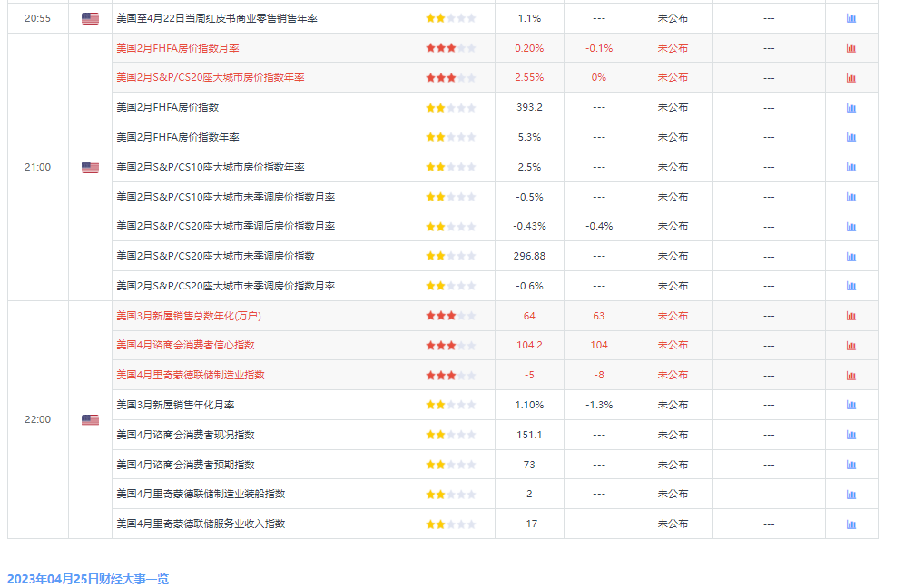Click forecast value -1.3%
This screenshot has width=914, height=588.
click(x=599, y=405)
